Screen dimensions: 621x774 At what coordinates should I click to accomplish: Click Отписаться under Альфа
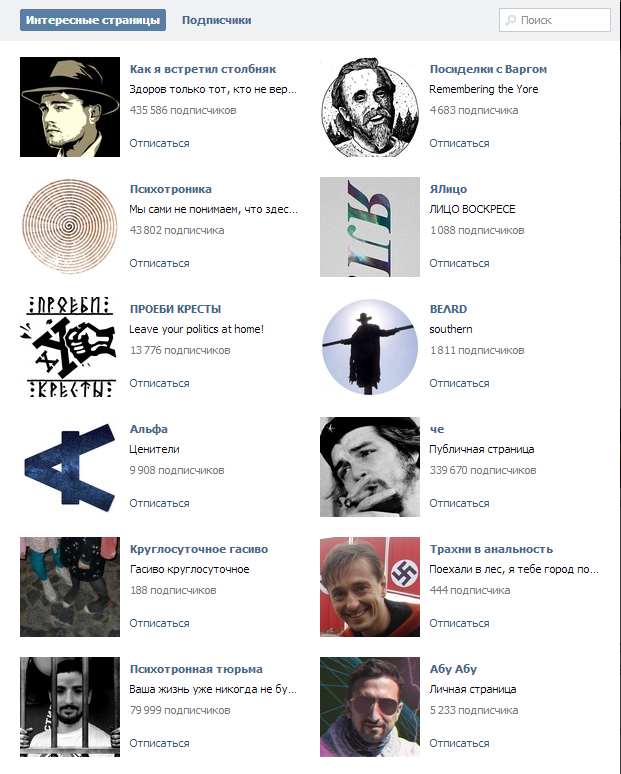tap(159, 503)
